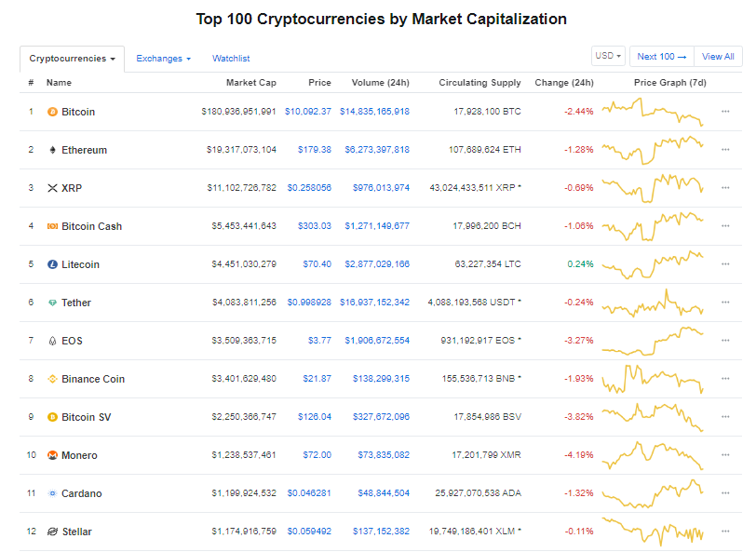Click the Stellar logo icon
This screenshot has width=756, height=552.
(x=52, y=532)
